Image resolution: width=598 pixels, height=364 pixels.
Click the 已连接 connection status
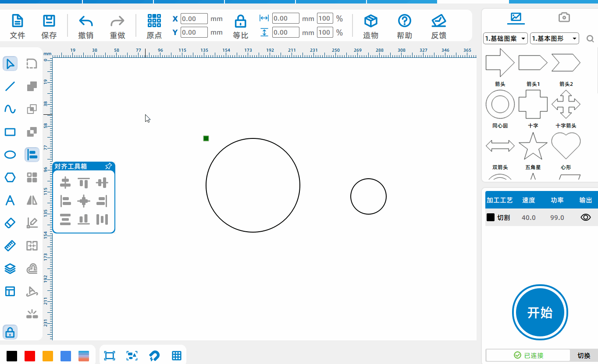pos(528,355)
